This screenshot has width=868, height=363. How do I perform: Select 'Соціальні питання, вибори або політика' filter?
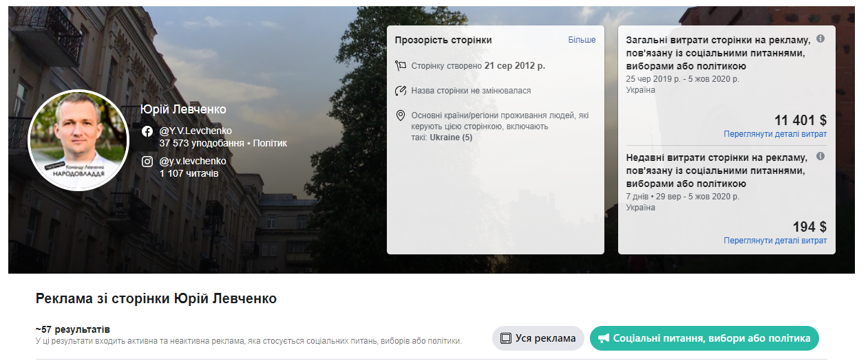(x=704, y=338)
